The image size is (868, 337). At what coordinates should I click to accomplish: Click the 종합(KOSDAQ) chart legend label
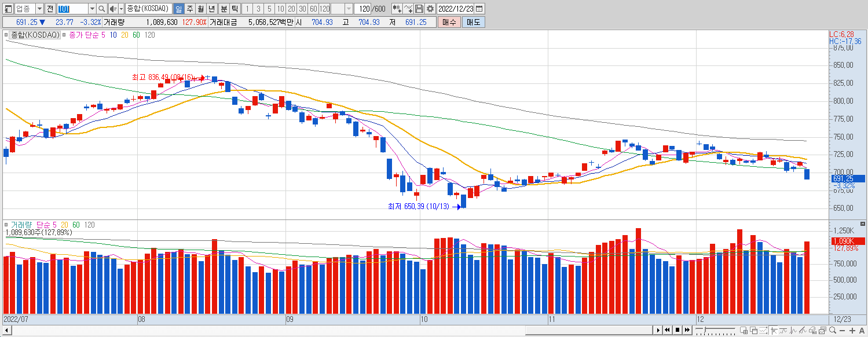coord(35,35)
